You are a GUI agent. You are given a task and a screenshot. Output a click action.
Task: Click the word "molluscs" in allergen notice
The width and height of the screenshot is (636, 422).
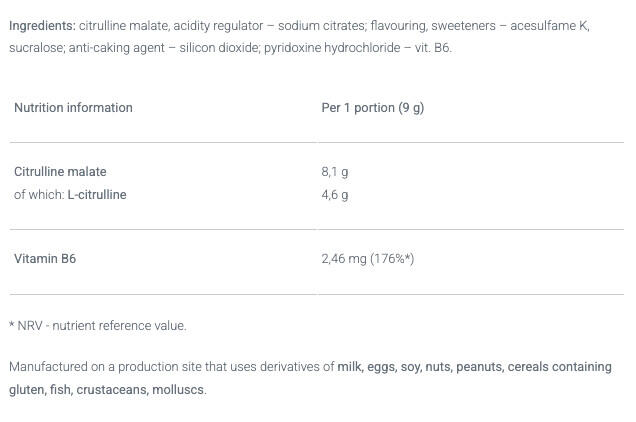pyautogui.click(x=178, y=390)
